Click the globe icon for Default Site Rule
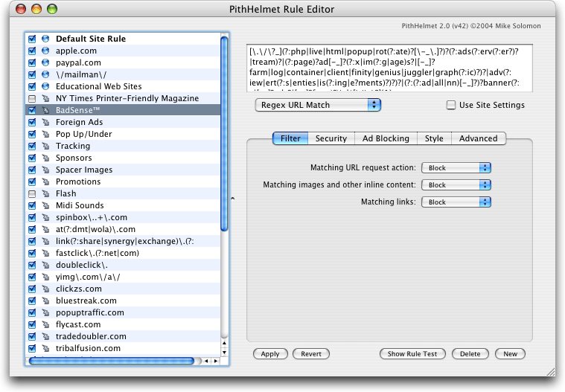 (x=45, y=39)
